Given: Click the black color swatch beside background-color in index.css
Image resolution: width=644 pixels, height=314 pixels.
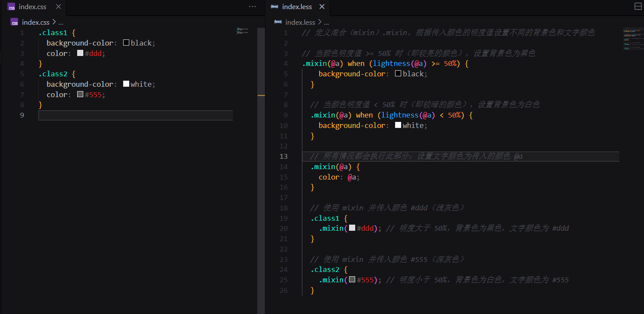Looking at the screenshot, I should pos(126,42).
